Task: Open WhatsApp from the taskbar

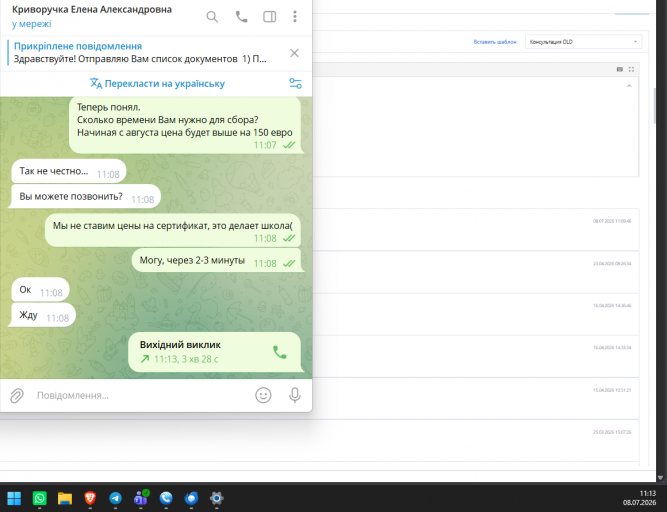Action: point(40,498)
